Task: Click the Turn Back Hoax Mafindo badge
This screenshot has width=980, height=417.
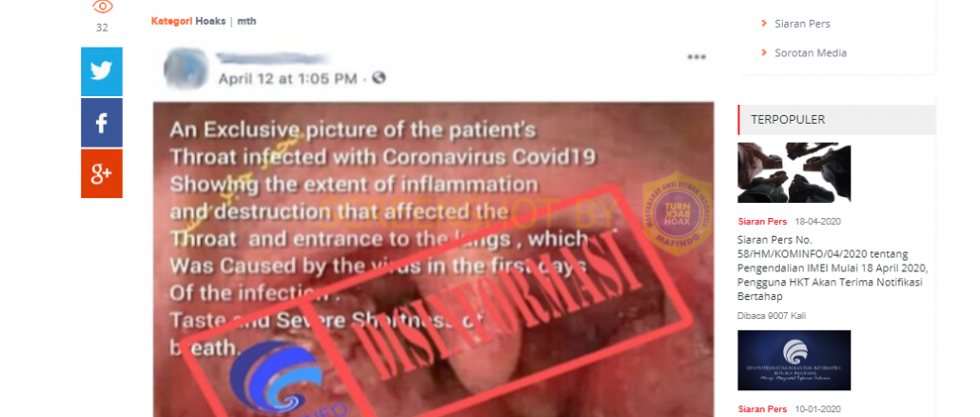Action: 676,213
